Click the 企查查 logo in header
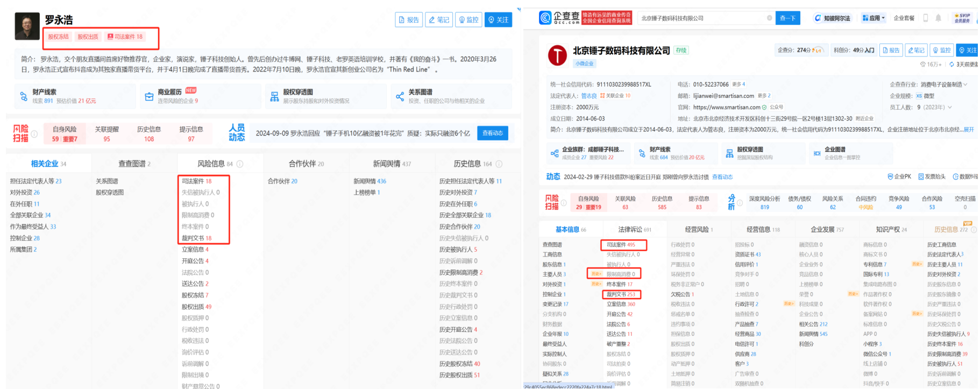The image size is (980, 389). (x=559, y=18)
